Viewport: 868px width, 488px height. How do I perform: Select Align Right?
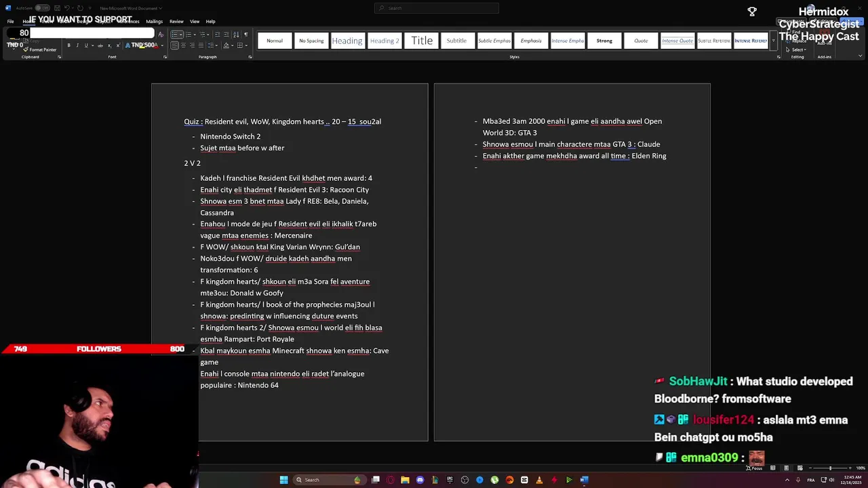(192, 45)
